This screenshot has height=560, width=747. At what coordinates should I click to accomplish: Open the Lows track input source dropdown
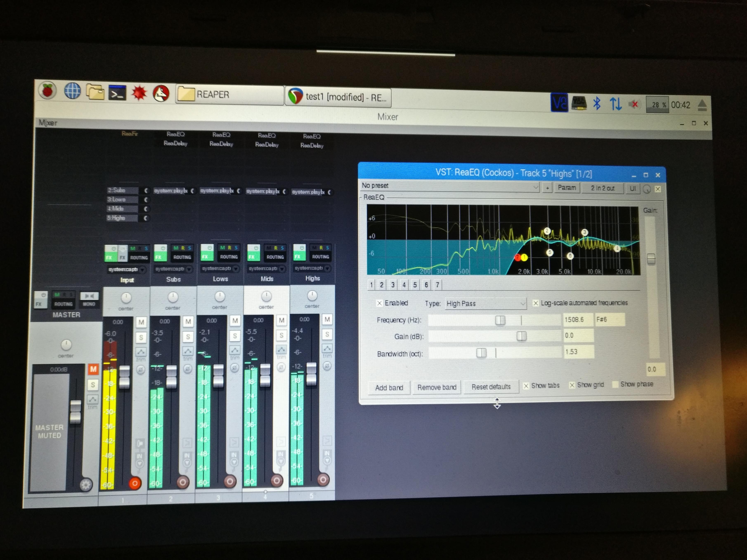pyautogui.click(x=220, y=269)
